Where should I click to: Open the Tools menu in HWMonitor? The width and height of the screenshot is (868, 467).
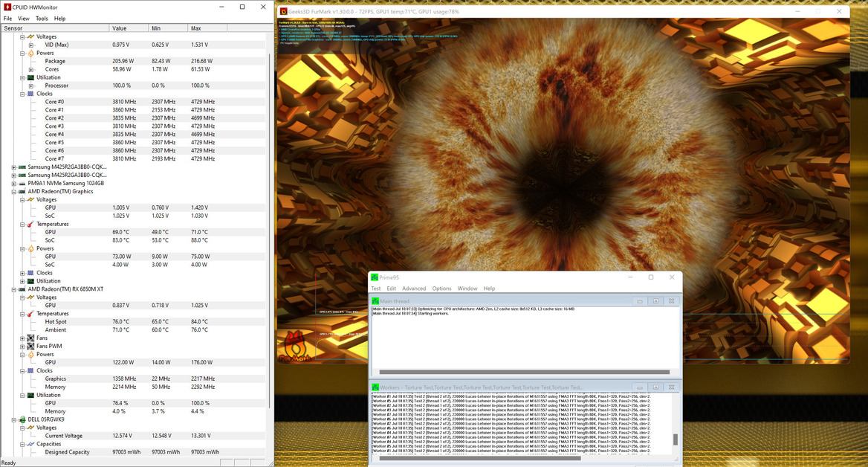pos(42,19)
